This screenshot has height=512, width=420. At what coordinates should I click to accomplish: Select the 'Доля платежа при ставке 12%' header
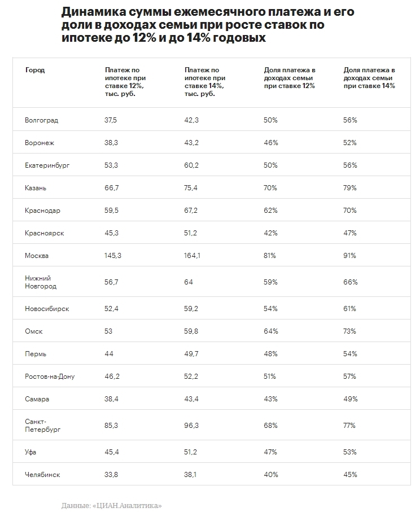(290, 78)
